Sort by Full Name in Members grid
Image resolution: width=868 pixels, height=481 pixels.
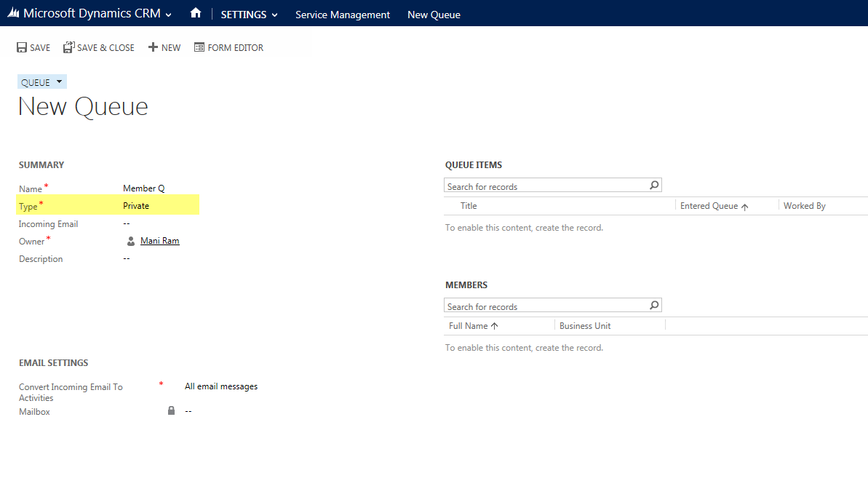coord(469,325)
